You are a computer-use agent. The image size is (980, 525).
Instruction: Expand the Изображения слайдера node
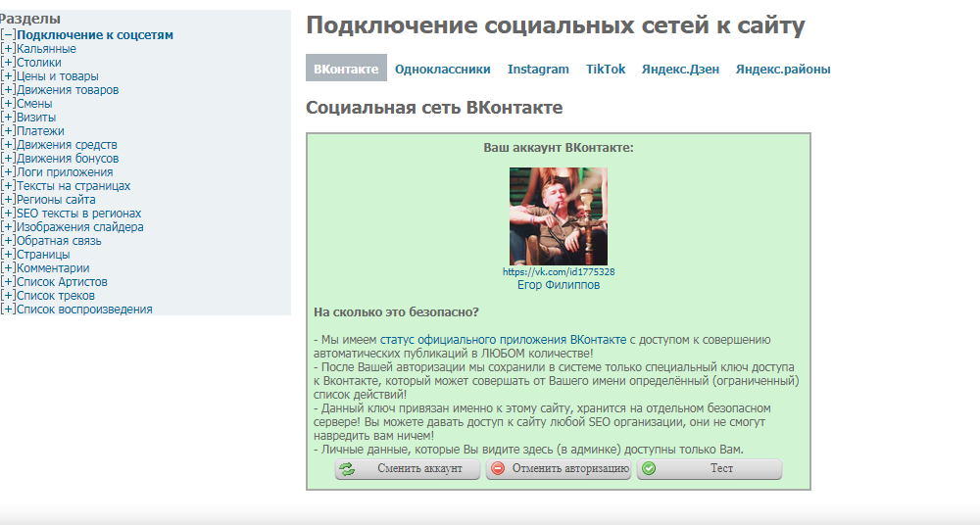tap(8, 227)
